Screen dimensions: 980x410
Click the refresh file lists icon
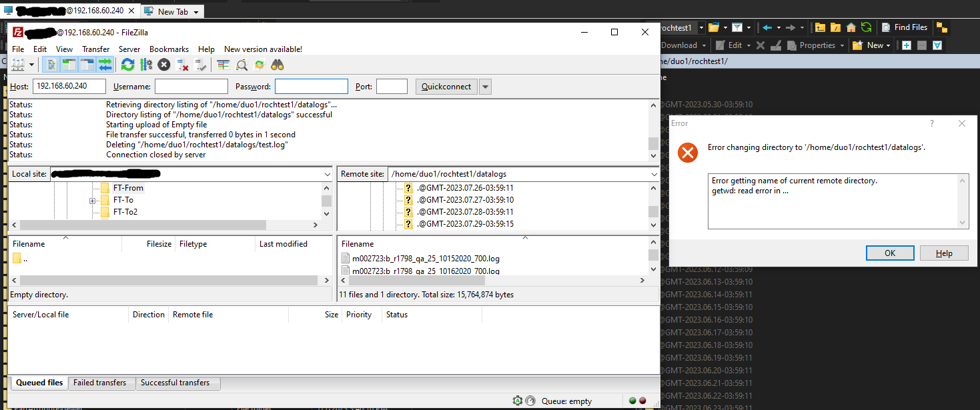pyautogui.click(x=127, y=65)
